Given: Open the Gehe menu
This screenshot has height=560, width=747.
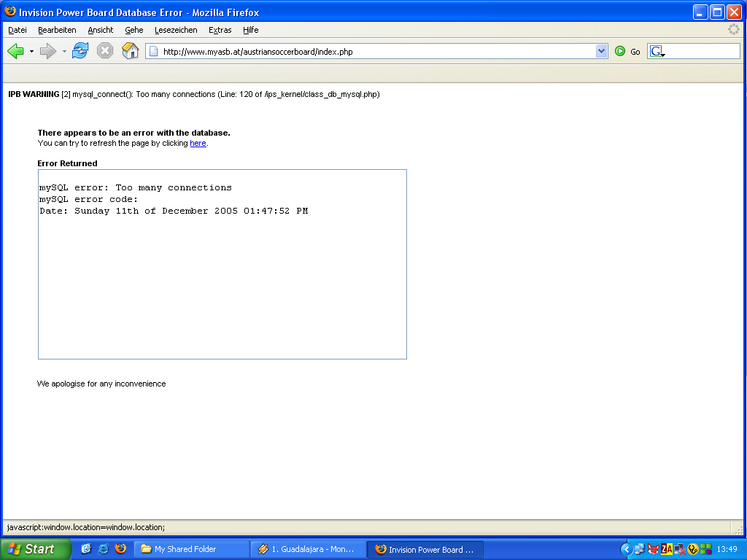Looking at the screenshot, I should pos(134,30).
